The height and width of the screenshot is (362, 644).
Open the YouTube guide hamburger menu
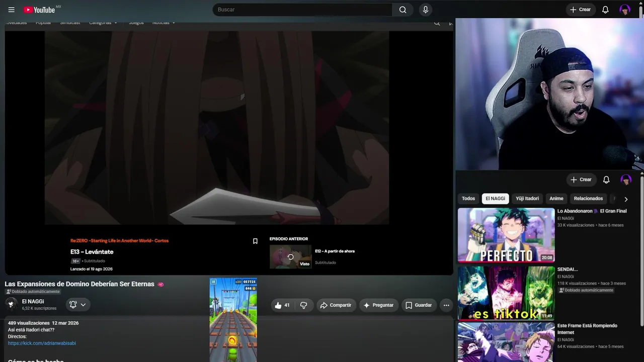(12, 10)
